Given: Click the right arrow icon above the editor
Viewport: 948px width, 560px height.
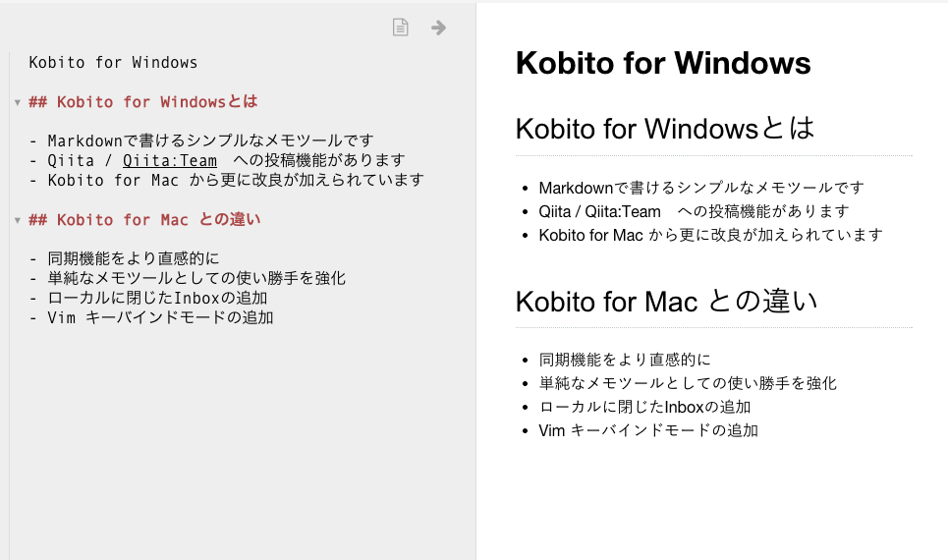Looking at the screenshot, I should tap(438, 28).
